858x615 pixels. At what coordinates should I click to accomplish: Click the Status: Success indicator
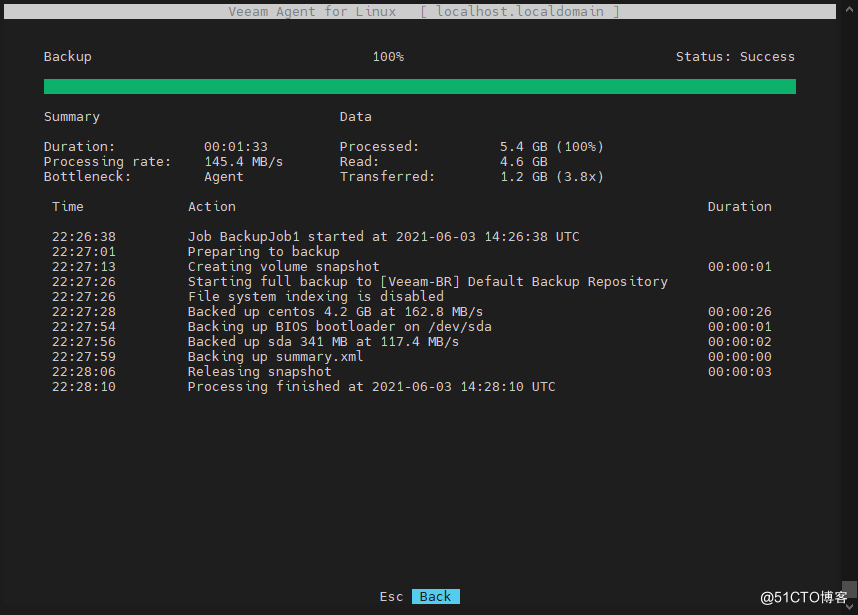735,56
